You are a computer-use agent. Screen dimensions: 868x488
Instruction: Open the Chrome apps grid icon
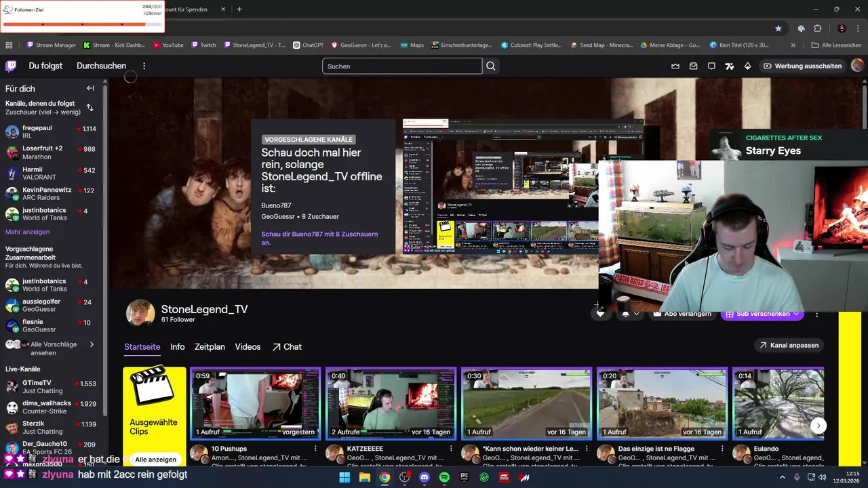tap(9, 45)
